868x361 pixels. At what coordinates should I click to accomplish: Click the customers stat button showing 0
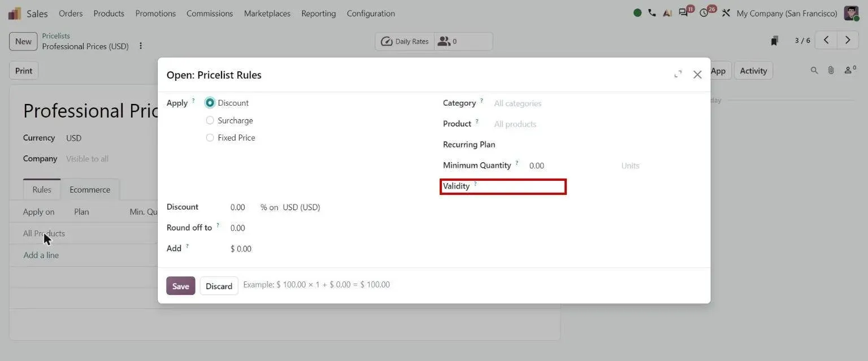[463, 41]
